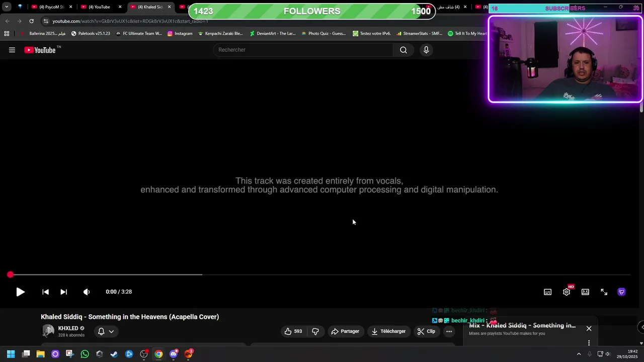Submit search with the magnifier button
This screenshot has width=644, height=362.
tap(404, 50)
